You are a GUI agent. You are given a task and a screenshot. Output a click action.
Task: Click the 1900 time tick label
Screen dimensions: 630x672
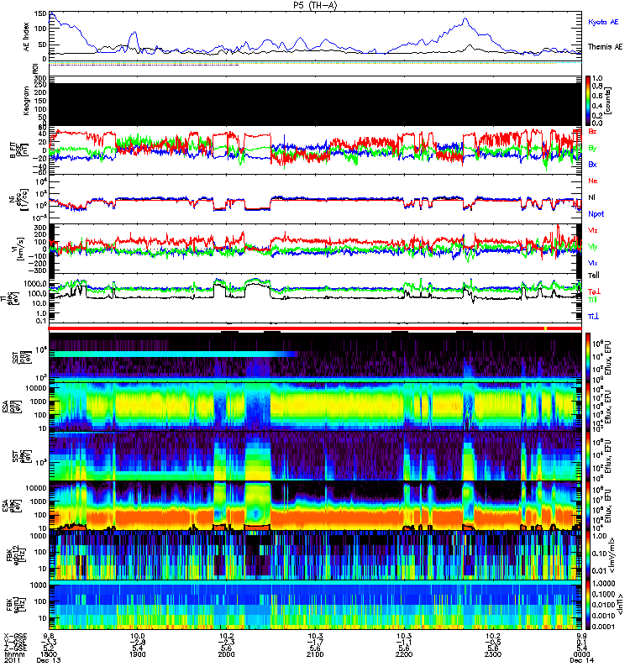pyautogui.click(x=138, y=654)
